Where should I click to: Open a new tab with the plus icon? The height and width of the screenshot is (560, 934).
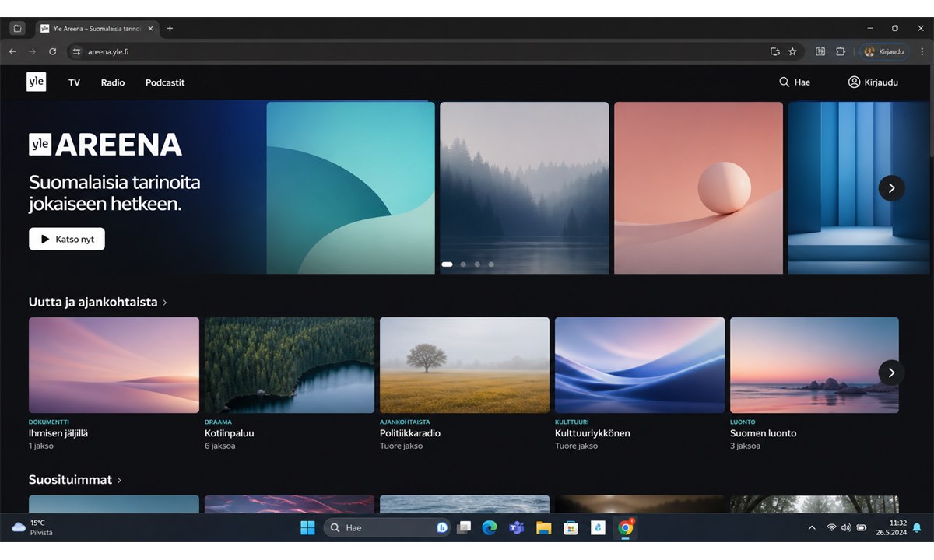(x=170, y=29)
